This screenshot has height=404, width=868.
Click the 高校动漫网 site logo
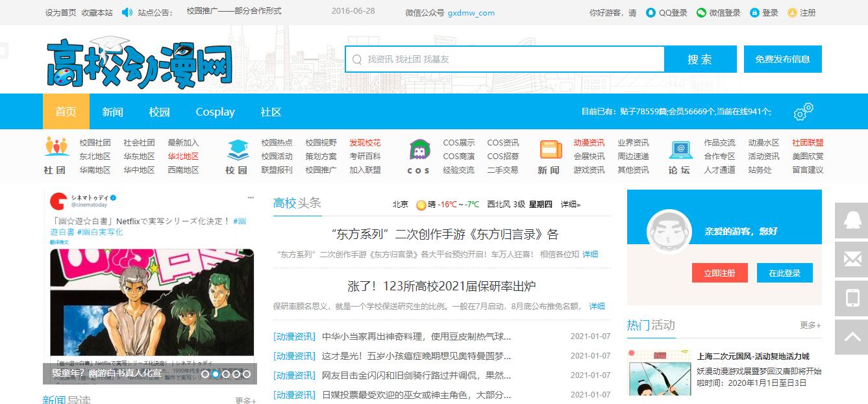[139, 62]
